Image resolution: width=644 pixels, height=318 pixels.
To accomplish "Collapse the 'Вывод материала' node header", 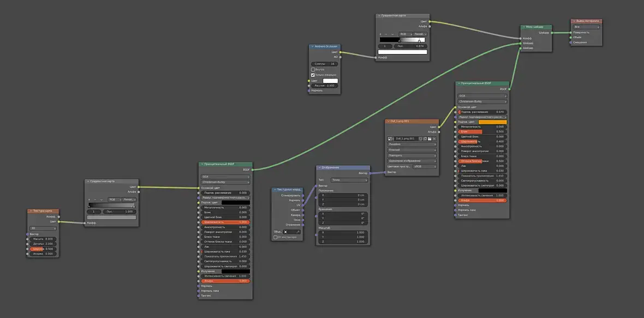I will click(574, 21).
